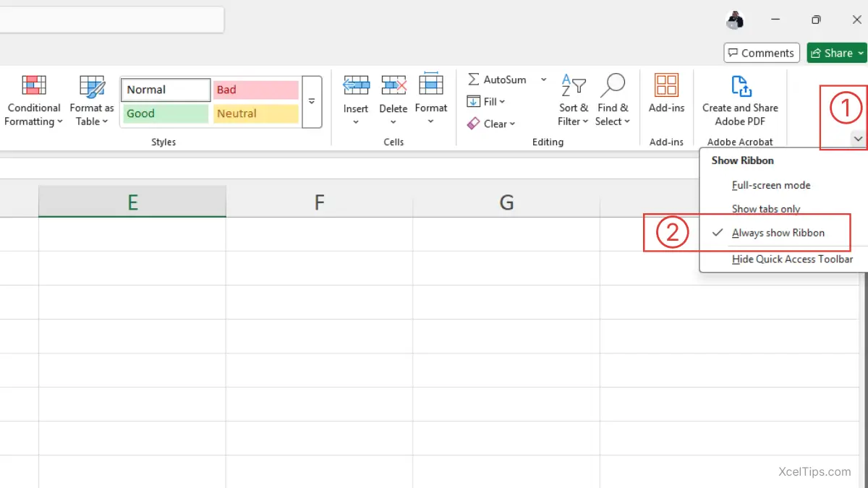The width and height of the screenshot is (868, 488).
Task: Expand the cell Styles gallery
Action: 312,101
